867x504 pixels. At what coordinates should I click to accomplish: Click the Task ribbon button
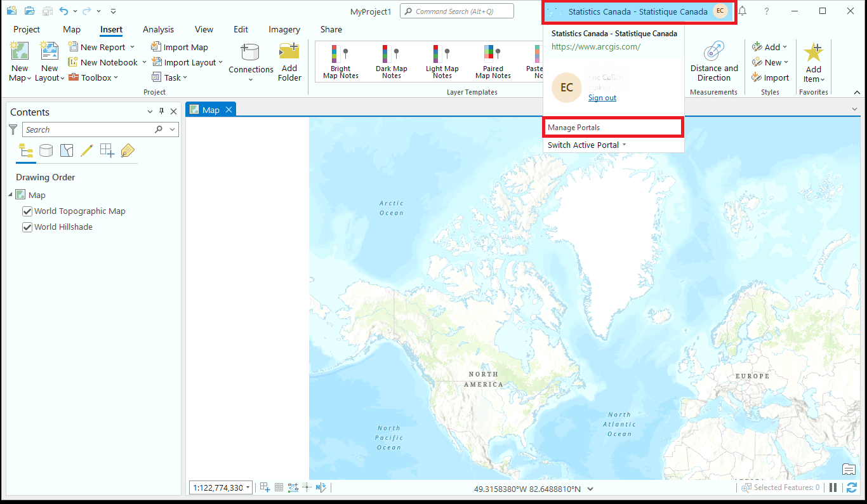click(x=169, y=77)
